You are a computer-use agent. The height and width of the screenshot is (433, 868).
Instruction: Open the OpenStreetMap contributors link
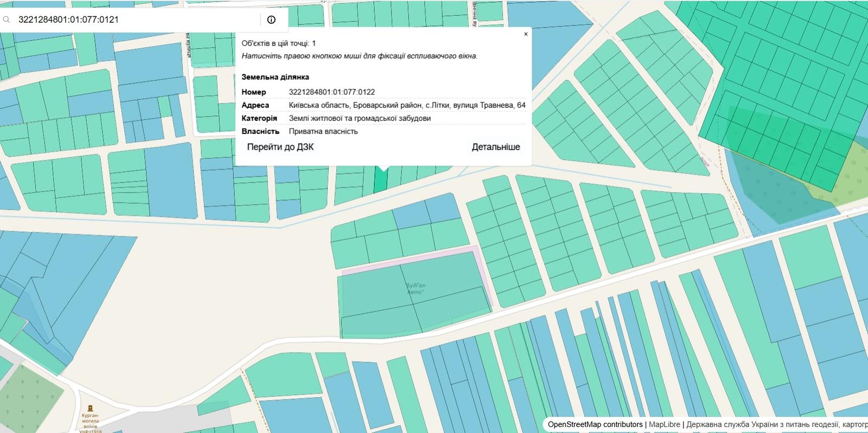595,424
